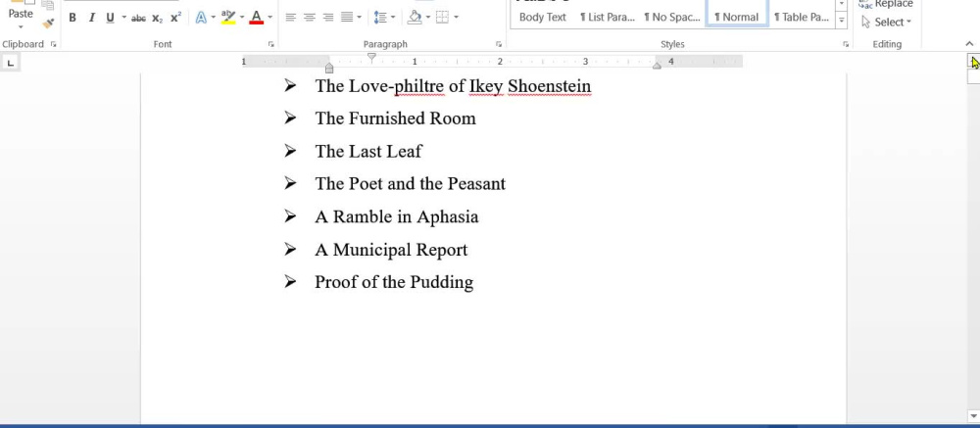The image size is (980, 428).
Task: Show the next row of the Styles gallery
Action: click(x=841, y=5)
